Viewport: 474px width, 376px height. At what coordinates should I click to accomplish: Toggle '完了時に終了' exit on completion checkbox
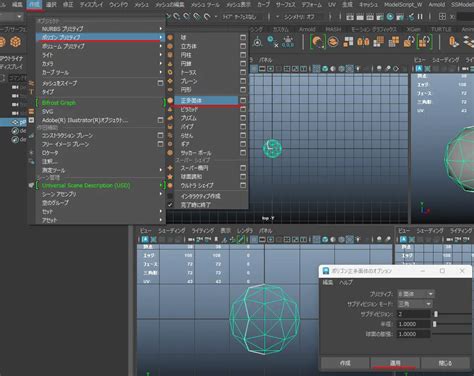(x=170, y=205)
